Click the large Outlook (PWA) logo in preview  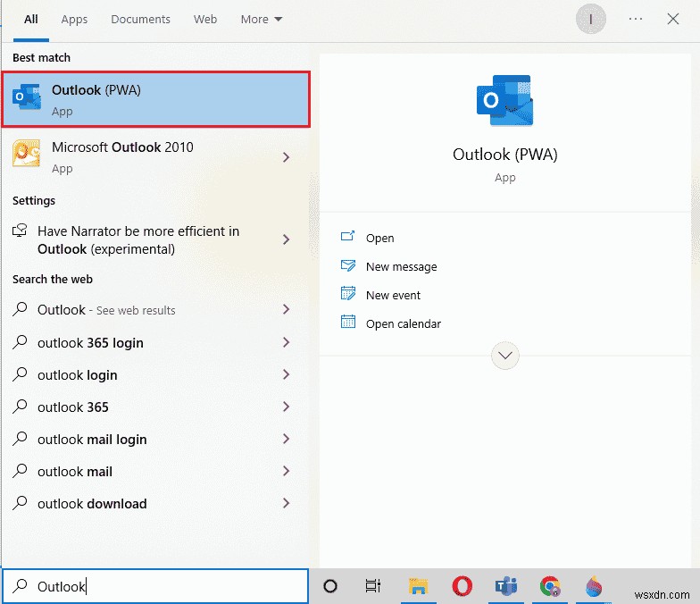coord(505,100)
